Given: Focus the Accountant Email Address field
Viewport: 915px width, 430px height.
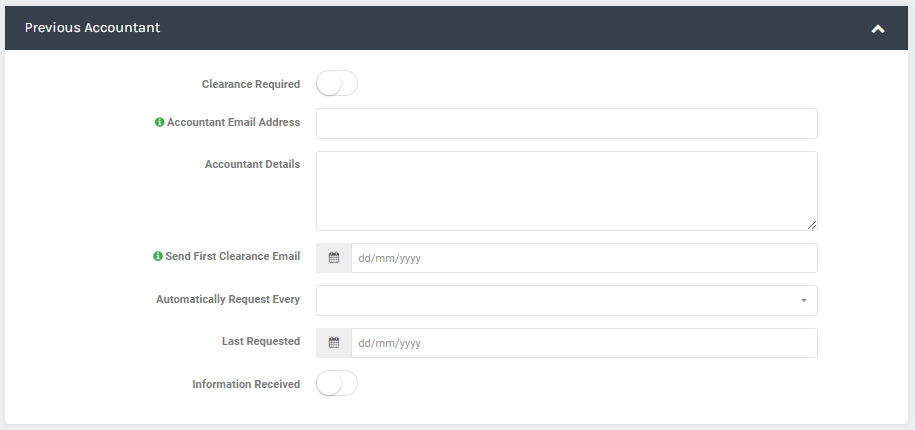Looking at the screenshot, I should [x=567, y=123].
